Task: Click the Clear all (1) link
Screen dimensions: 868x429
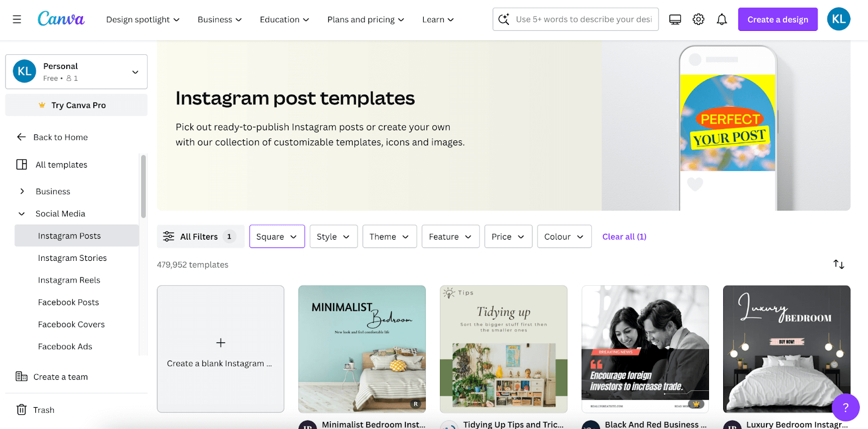Action: [624, 236]
